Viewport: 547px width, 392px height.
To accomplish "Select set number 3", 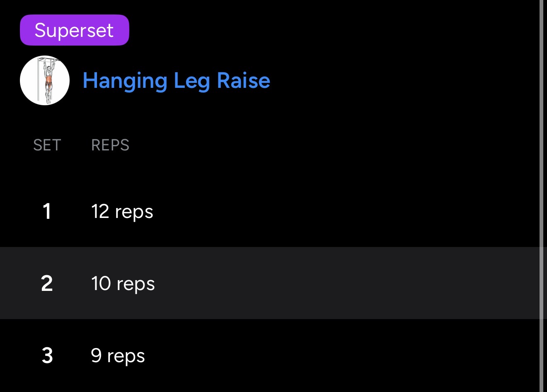I will [47, 356].
